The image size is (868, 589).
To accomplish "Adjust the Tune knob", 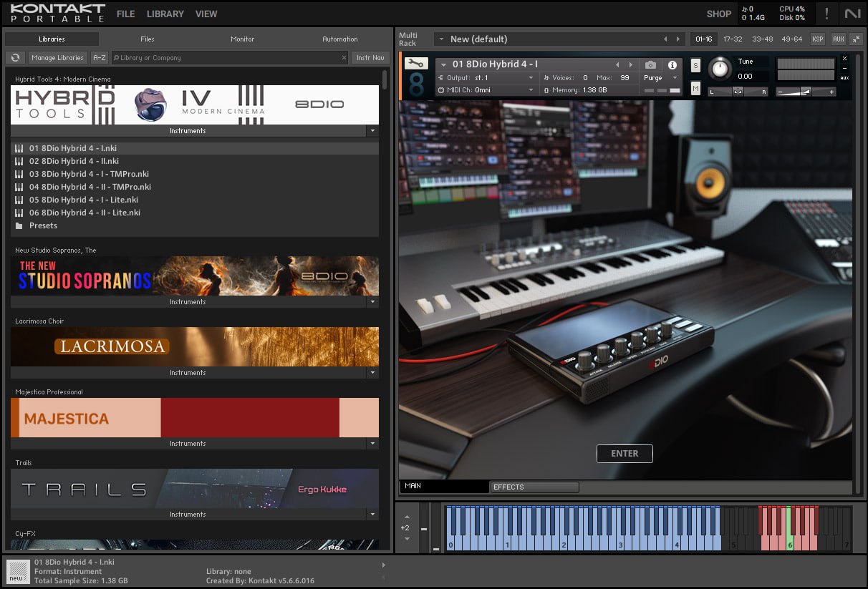I will point(720,69).
